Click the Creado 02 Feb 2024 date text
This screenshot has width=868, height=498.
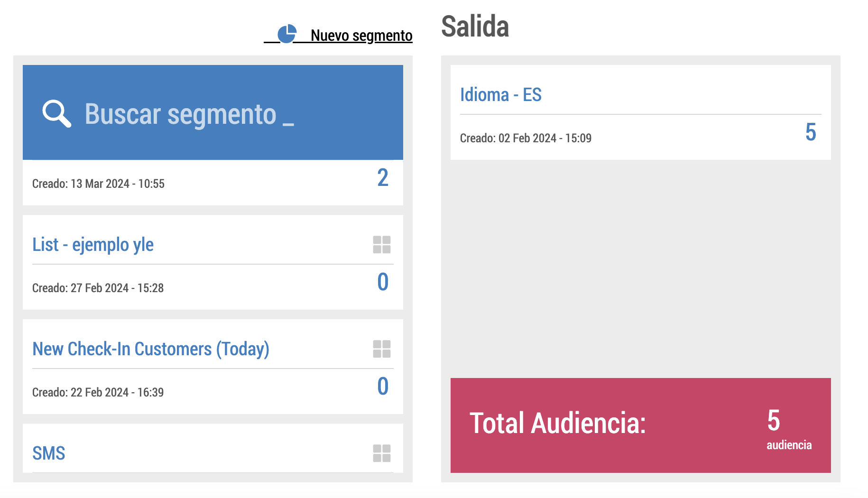coord(526,138)
